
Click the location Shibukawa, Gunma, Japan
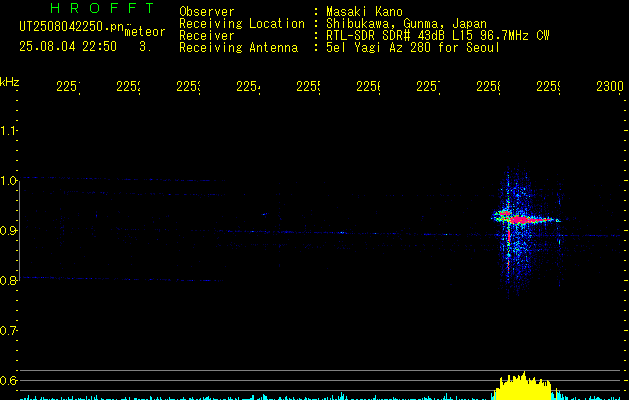(x=406, y=24)
